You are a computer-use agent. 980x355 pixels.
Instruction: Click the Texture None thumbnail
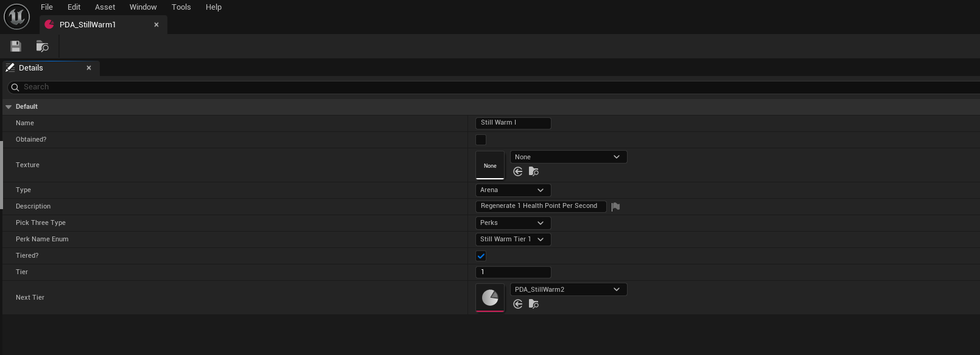490,165
